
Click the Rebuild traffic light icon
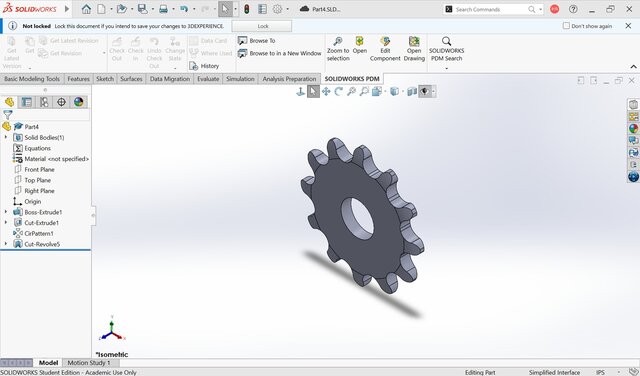pos(247,9)
